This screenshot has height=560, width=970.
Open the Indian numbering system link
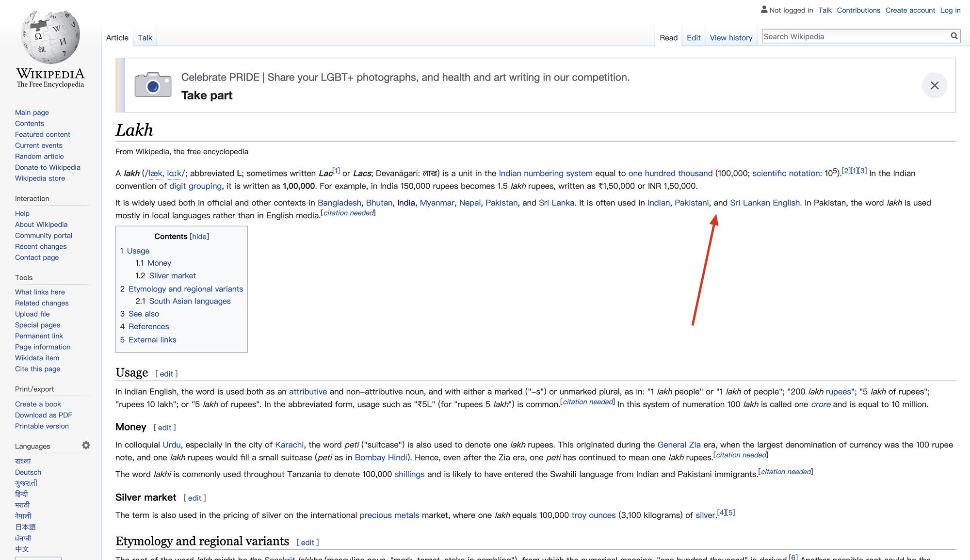click(545, 174)
